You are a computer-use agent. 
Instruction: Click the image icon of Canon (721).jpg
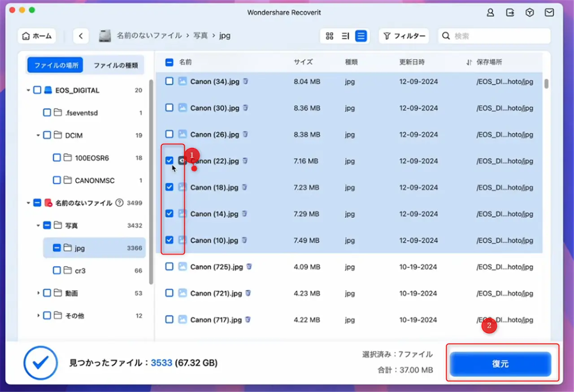pos(183,293)
